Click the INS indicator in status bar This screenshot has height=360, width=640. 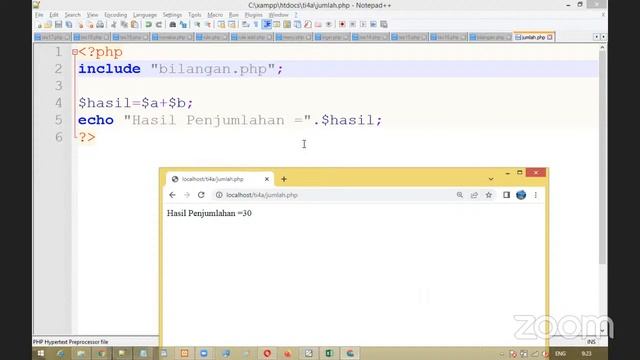pyautogui.click(x=591, y=342)
